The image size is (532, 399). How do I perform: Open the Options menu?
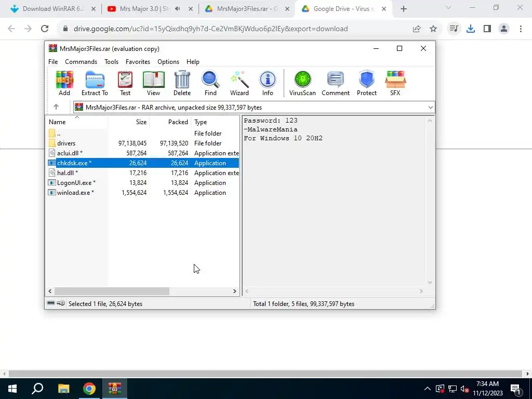tap(168, 62)
